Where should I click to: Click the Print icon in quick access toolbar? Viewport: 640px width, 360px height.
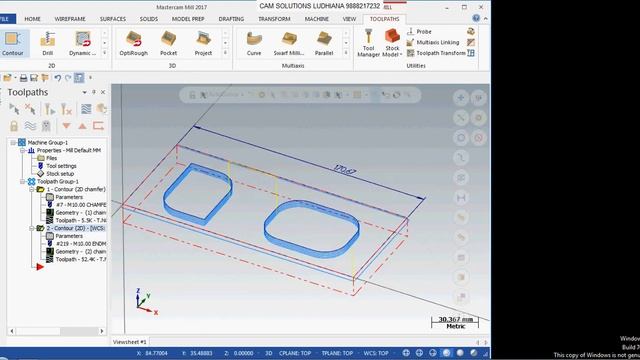pos(24,78)
